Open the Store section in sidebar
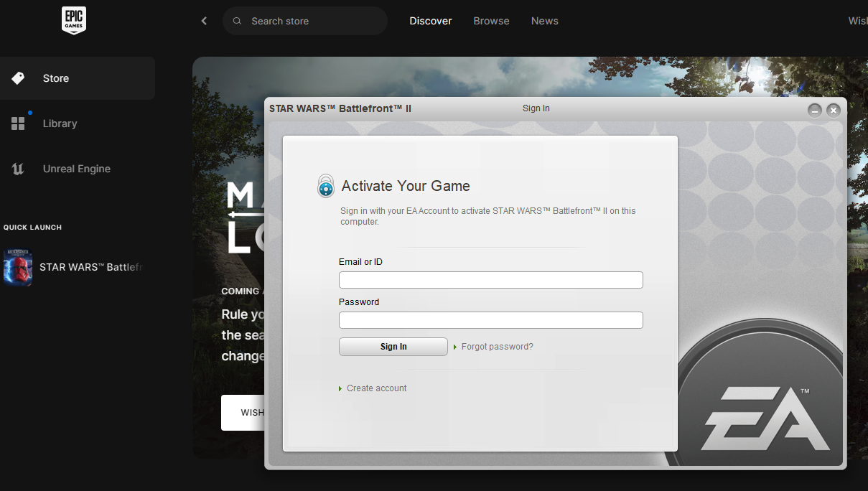868x491 pixels. pyautogui.click(x=78, y=78)
